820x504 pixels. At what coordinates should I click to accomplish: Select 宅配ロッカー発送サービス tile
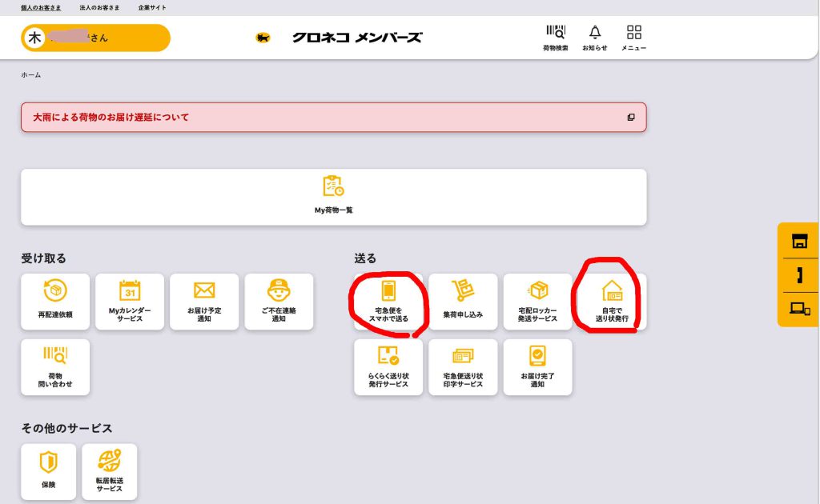click(537, 302)
